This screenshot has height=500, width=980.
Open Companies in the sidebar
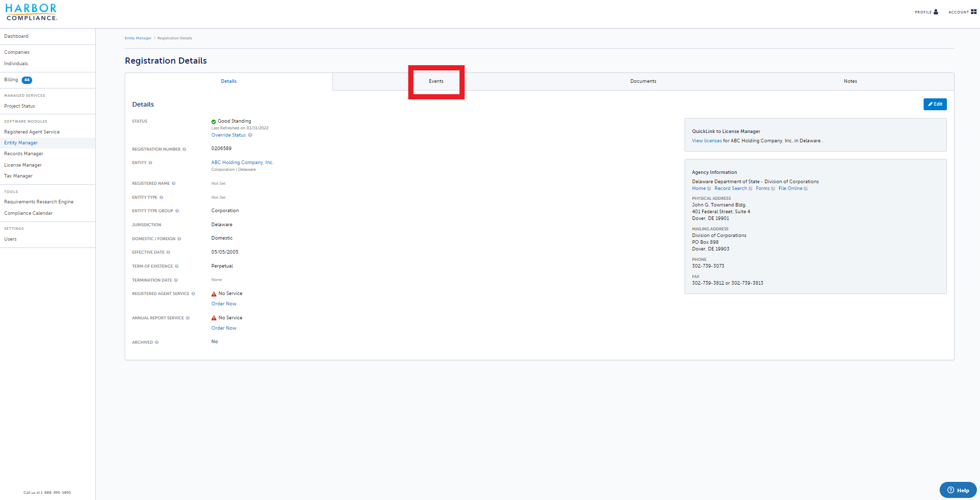pyautogui.click(x=17, y=52)
